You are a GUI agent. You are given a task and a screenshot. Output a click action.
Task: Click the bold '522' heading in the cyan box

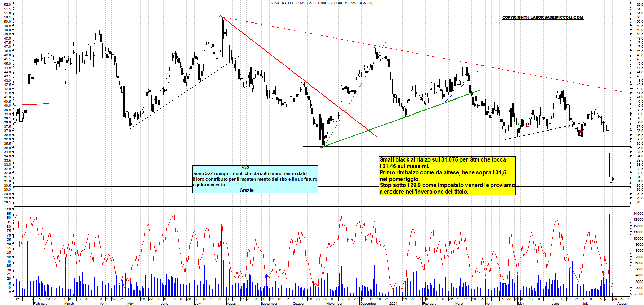point(246,168)
